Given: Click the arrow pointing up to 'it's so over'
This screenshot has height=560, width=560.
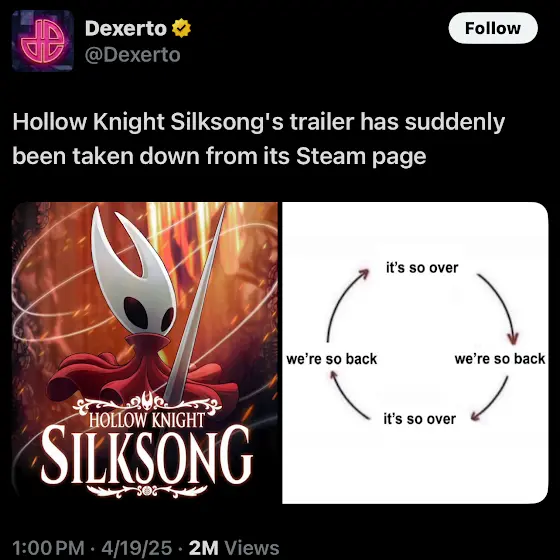Looking at the screenshot, I should (x=347, y=305).
